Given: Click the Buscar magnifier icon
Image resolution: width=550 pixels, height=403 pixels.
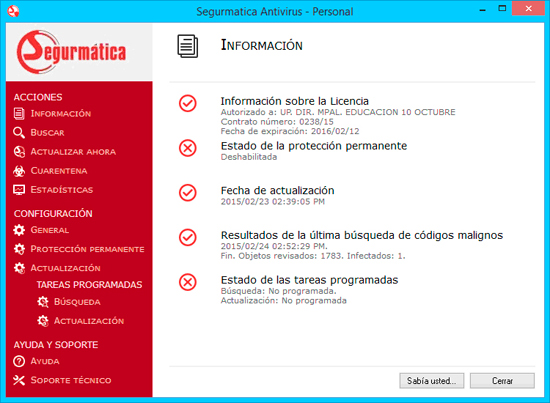Looking at the screenshot, I should click(19, 133).
